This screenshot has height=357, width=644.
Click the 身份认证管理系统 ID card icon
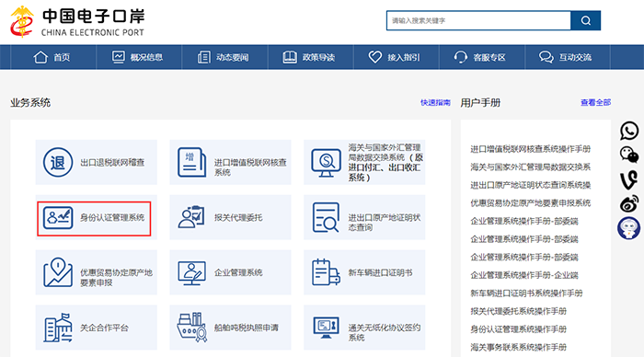[x=58, y=218]
